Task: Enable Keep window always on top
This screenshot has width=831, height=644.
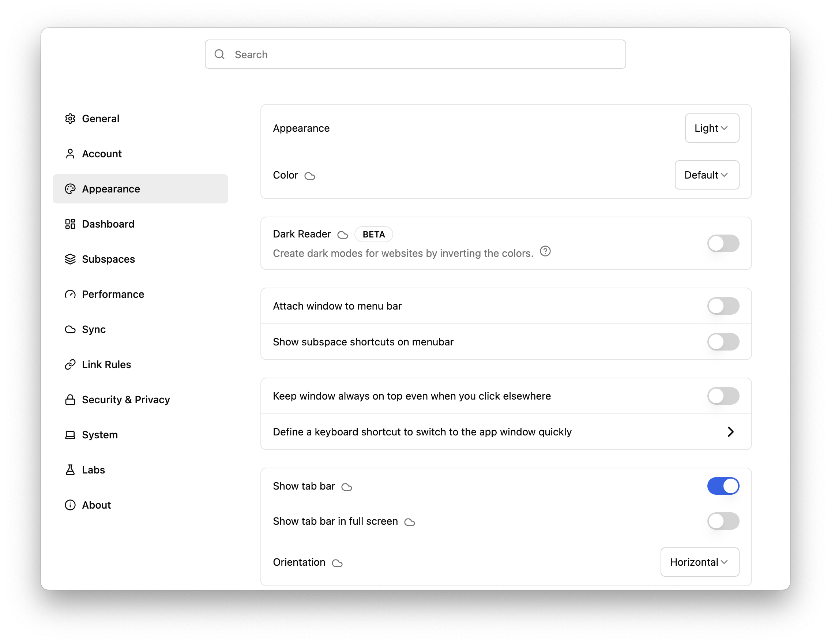Action: coord(723,396)
